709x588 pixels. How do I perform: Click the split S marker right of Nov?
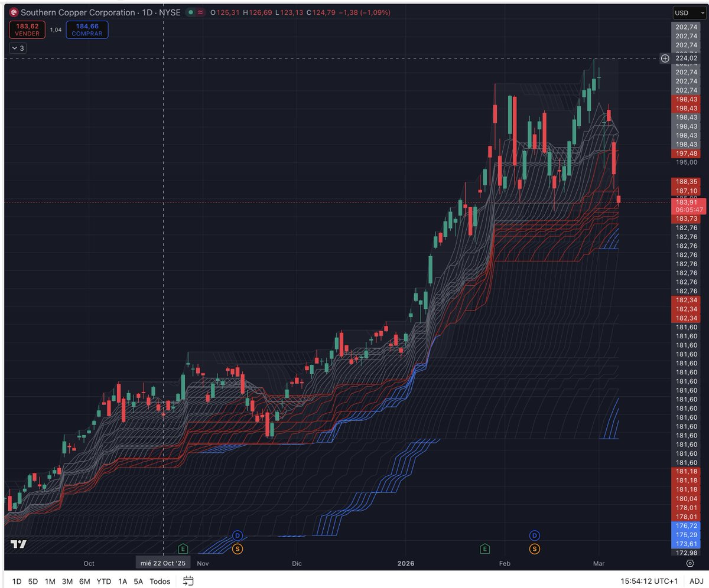pyautogui.click(x=238, y=549)
